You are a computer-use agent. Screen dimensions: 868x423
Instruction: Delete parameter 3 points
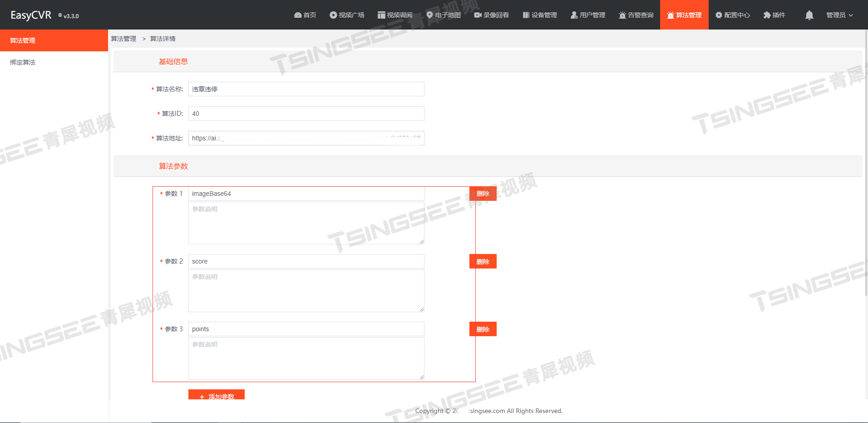[x=483, y=329]
